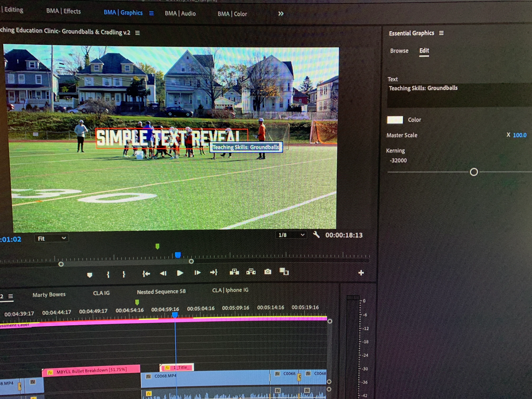Click the Mark Out bracket icon
Viewport: 532px width, 399px height.
(x=124, y=274)
